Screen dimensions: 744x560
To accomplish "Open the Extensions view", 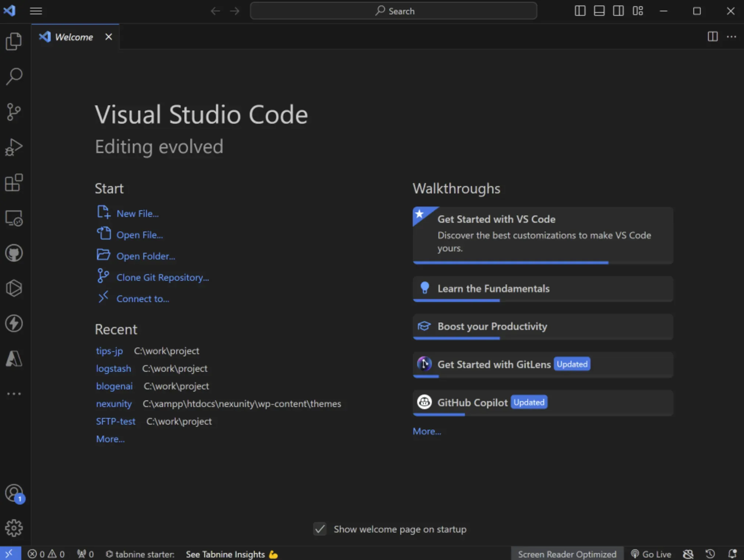I will coord(14,183).
